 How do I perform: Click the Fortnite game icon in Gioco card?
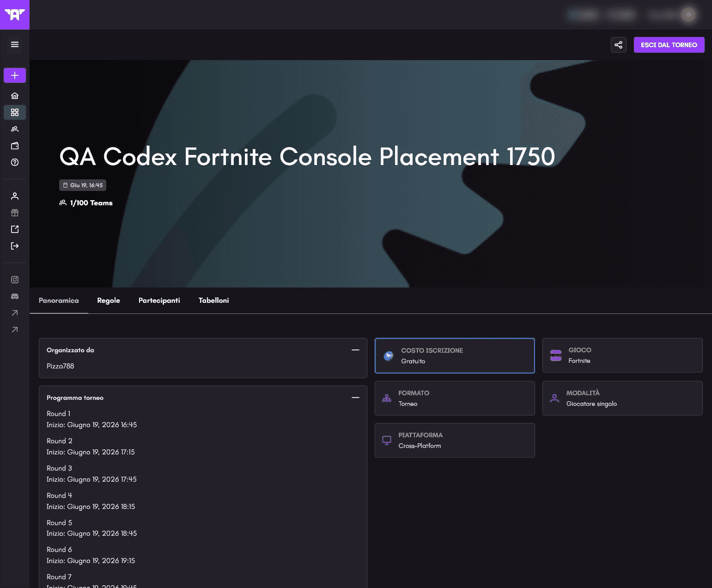pyautogui.click(x=556, y=355)
